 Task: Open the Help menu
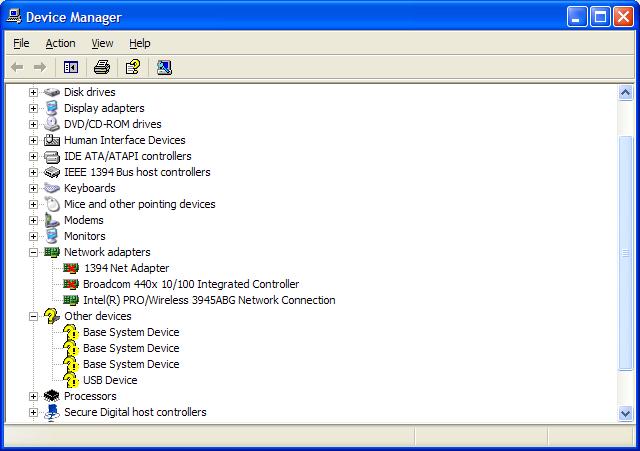[140, 43]
